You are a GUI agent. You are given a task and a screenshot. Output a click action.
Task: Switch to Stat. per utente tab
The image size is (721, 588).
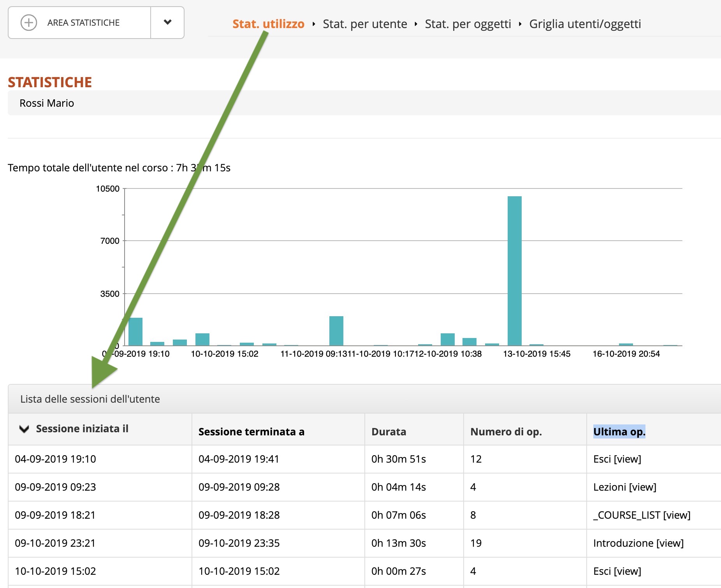(x=364, y=24)
